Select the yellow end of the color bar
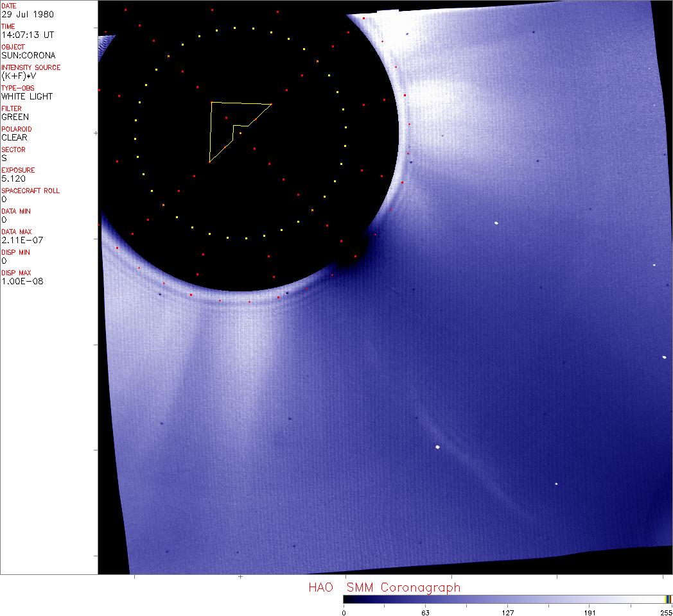The height and width of the screenshot is (616, 673). pyautogui.click(x=668, y=599)
